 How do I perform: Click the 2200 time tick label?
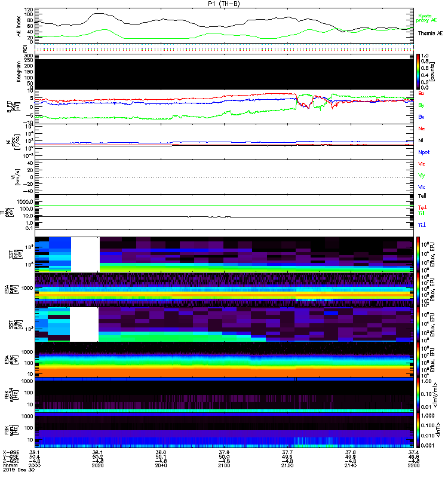tap(413, 465)
